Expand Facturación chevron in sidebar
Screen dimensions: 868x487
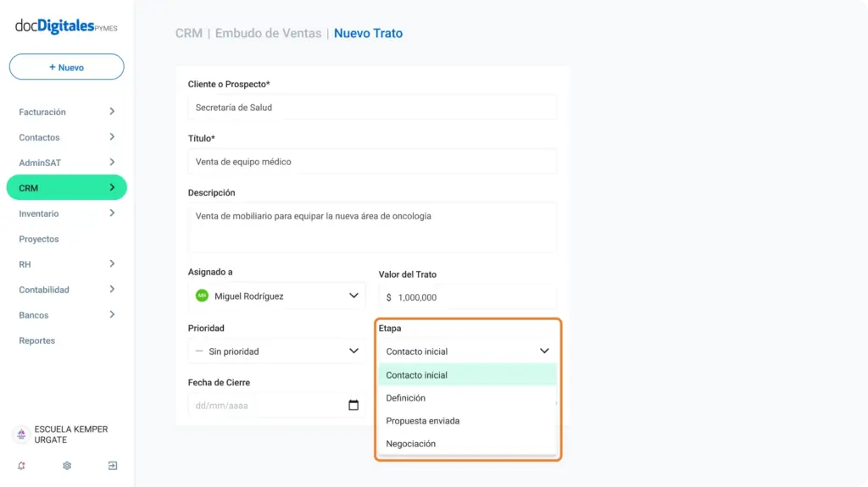point(112,111)
